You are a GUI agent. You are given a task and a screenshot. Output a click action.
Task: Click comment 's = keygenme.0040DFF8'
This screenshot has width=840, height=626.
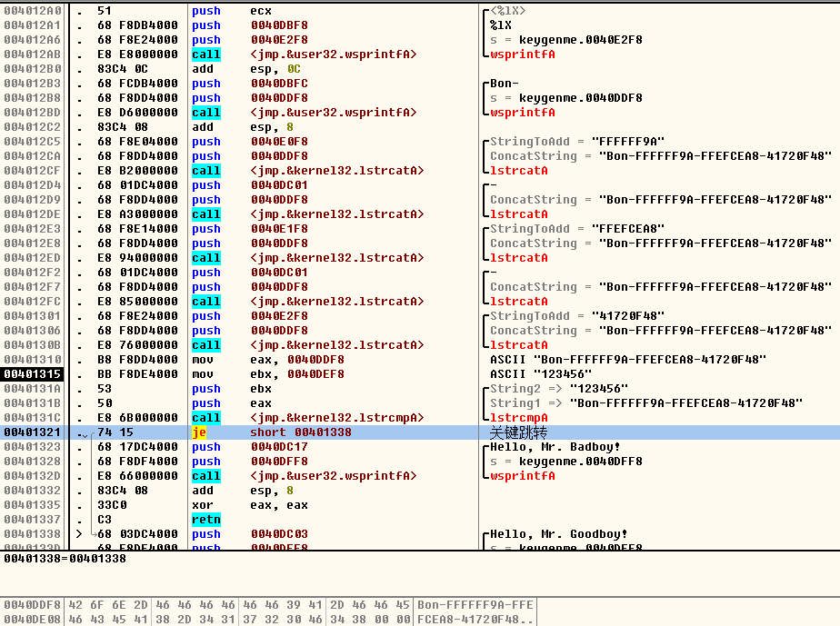point(566,461)
